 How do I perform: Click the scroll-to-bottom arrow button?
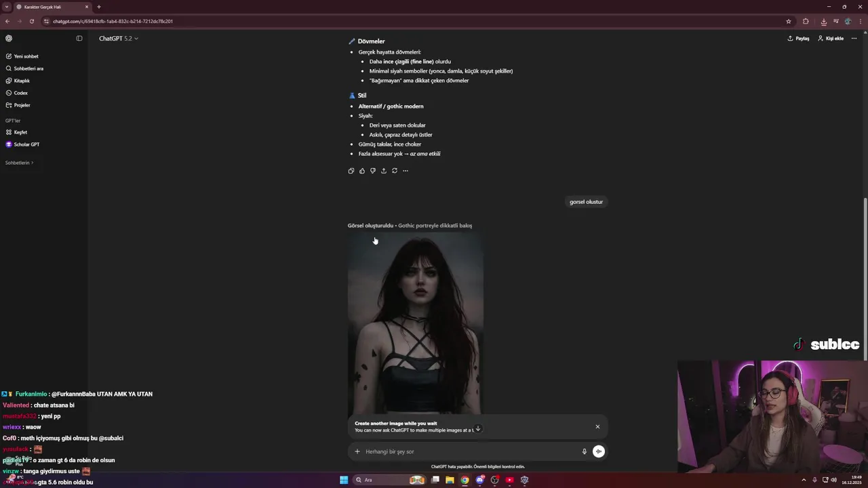(x=478, y=428)
